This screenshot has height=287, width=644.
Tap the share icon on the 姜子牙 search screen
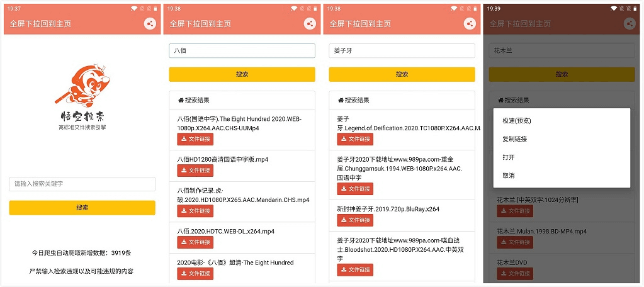click(x=470, y=24)
